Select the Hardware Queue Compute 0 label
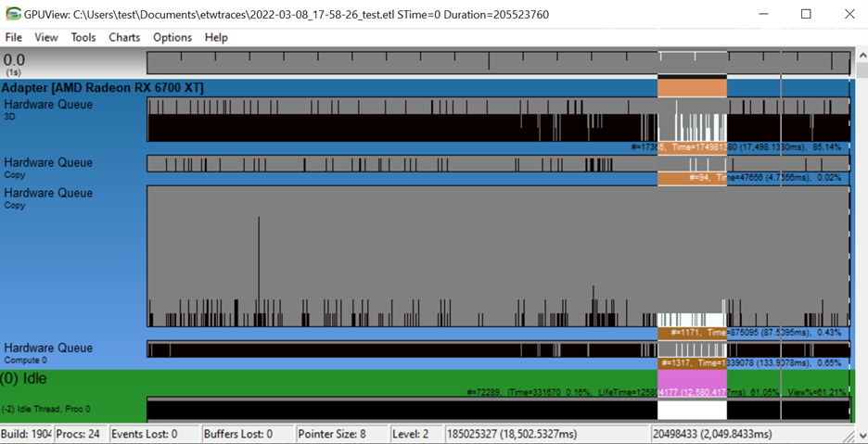Viewport: 868px width, 444px height. coord(48,352)
